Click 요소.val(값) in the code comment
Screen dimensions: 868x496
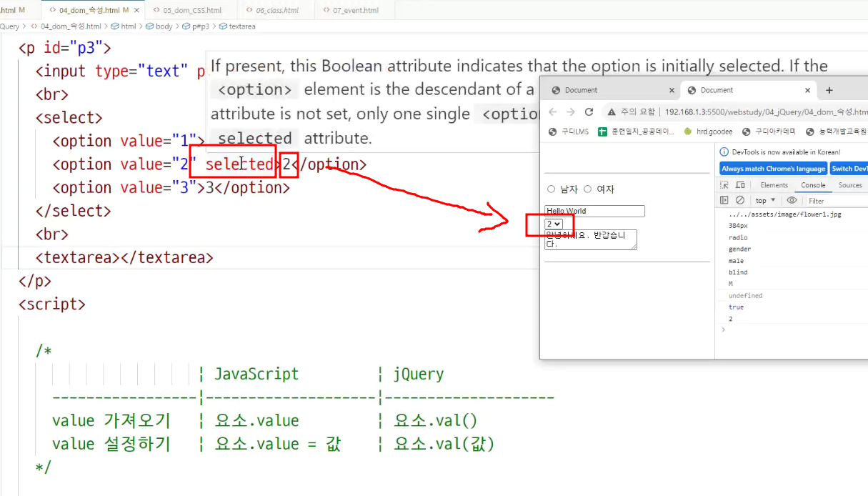pos(444,444)
